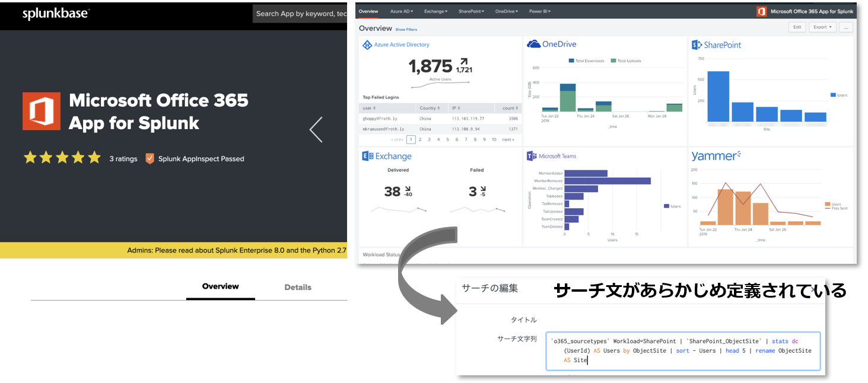This screenshot has width=868, height=383.
Task: Click the Total Downloads legend swatch
Action: pos(571,60)
